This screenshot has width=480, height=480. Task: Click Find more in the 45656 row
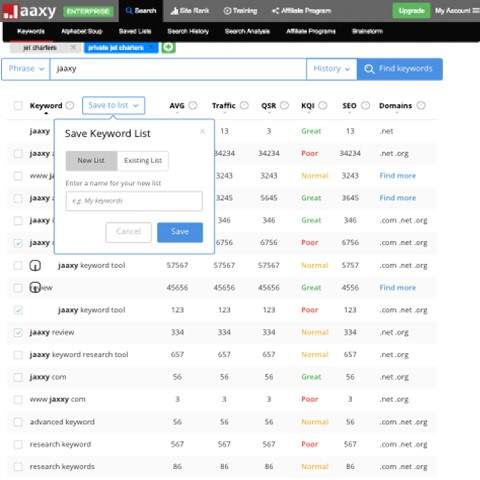tap(398, 287)
